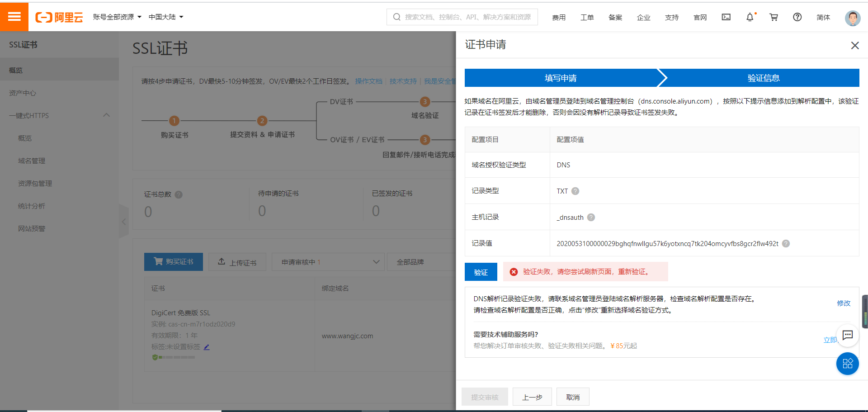The height and width of the screenshot is (412, 868).
Task: Open the notifications bell
Action: pos(750,17)
